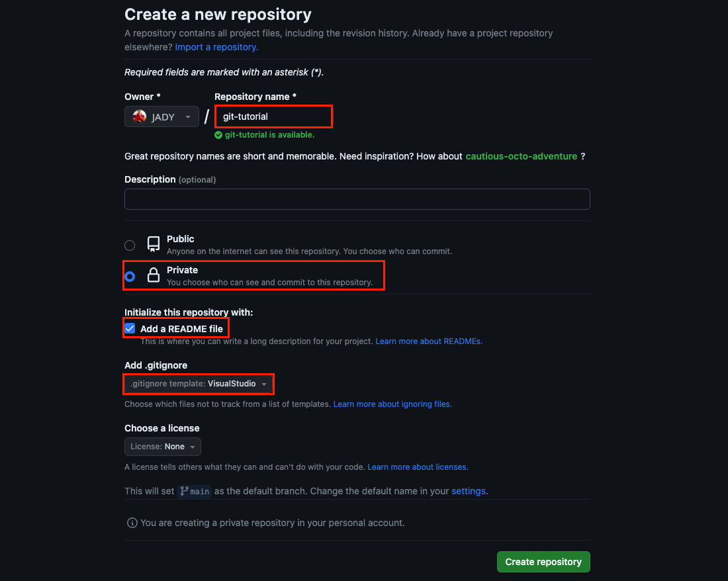Click the green availability checkmark icon
Image resolution: width=728 pixels, height=581 pixels.
click(218, 135)
